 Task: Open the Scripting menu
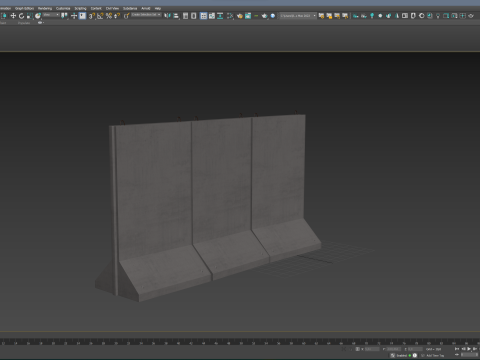point(80,8)
